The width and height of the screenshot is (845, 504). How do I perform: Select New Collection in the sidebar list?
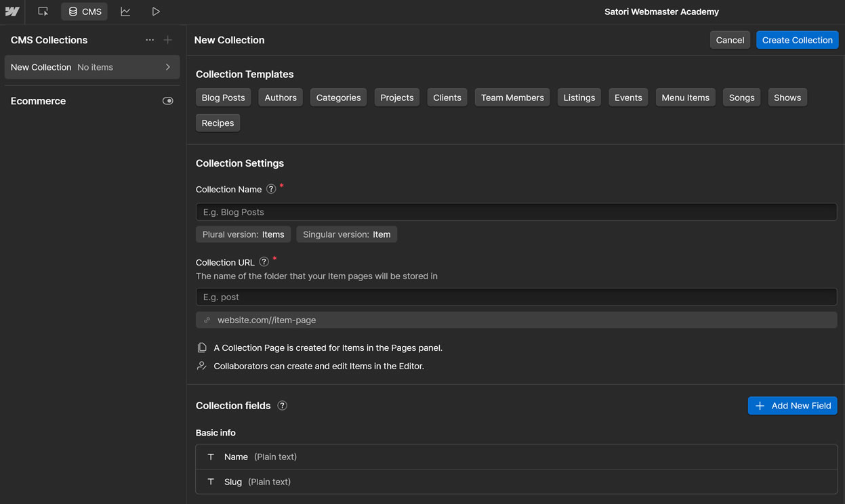(x=92, y=67)
